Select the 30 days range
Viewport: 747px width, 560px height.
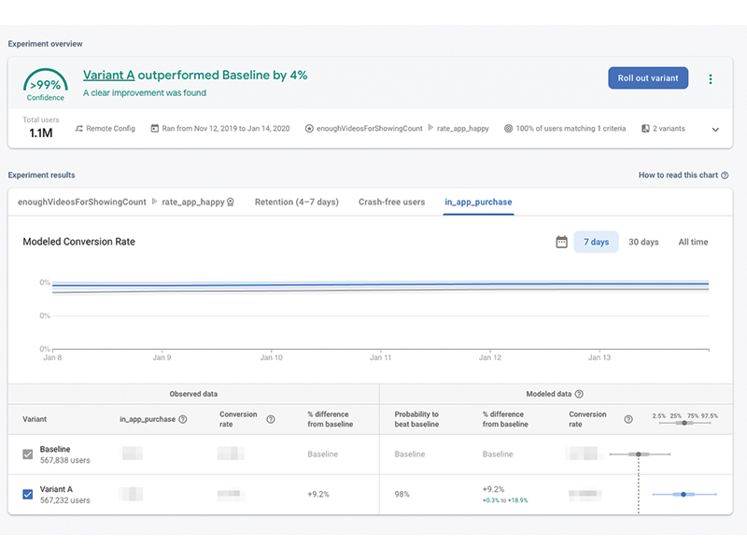(x=643, y=242)
